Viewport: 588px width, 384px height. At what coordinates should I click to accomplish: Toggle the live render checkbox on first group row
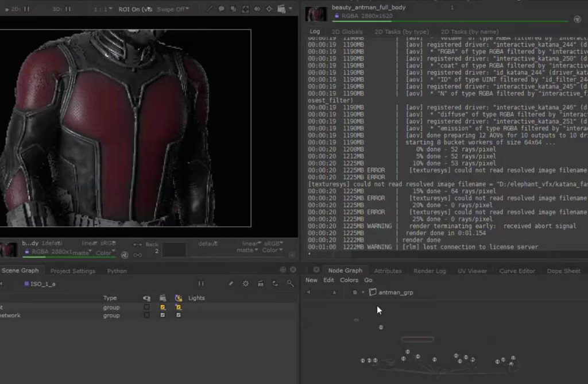click(x=179, y=307)
